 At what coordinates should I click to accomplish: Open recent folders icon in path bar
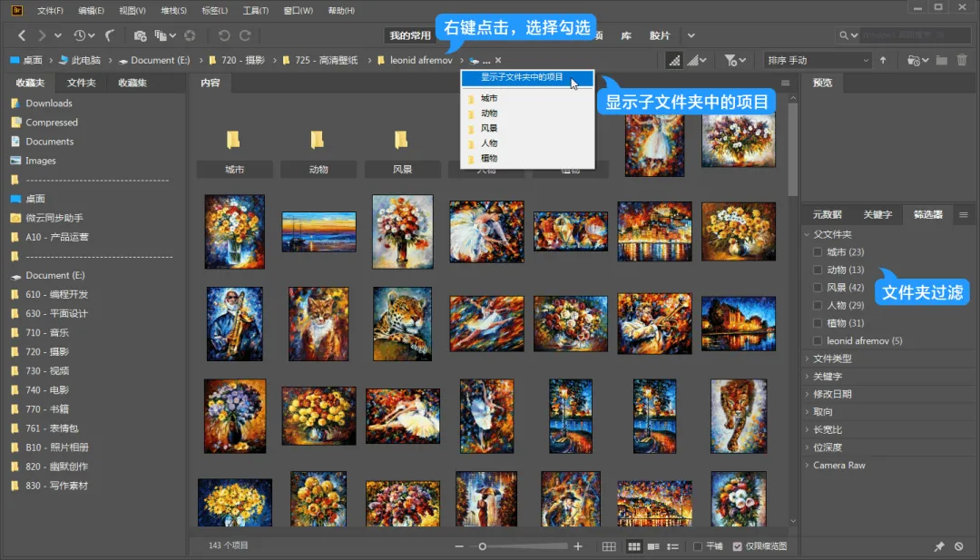pyautogui.click(x=916, y=61)
